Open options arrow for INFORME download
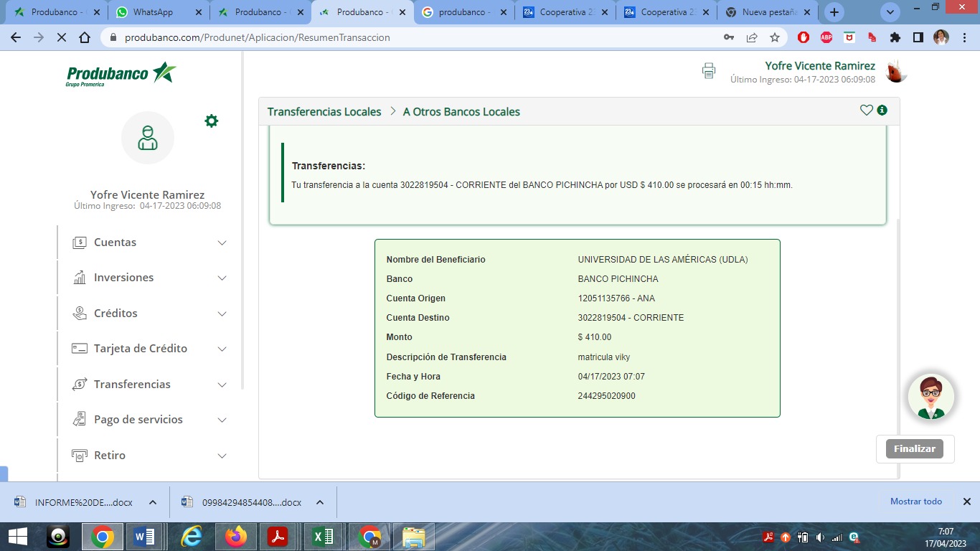The image size is (980, 551). (153, 502)
